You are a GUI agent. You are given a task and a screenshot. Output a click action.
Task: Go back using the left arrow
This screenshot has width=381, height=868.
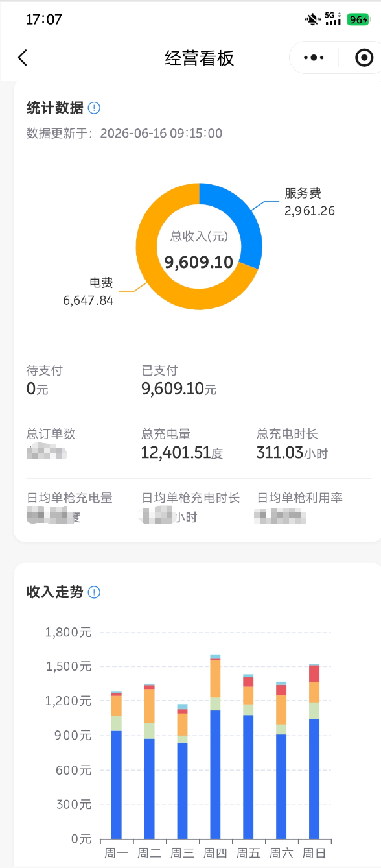(x=23, y=58)
